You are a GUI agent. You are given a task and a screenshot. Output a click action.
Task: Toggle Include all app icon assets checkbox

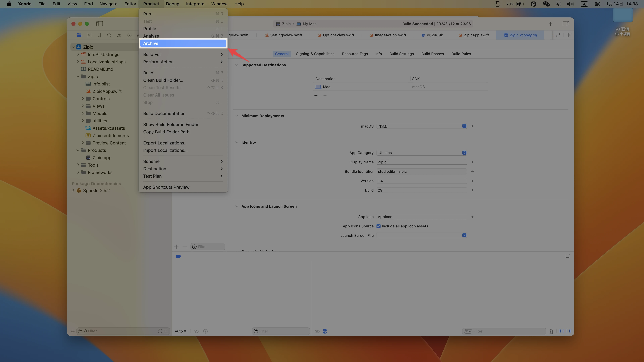coord(379,226)
